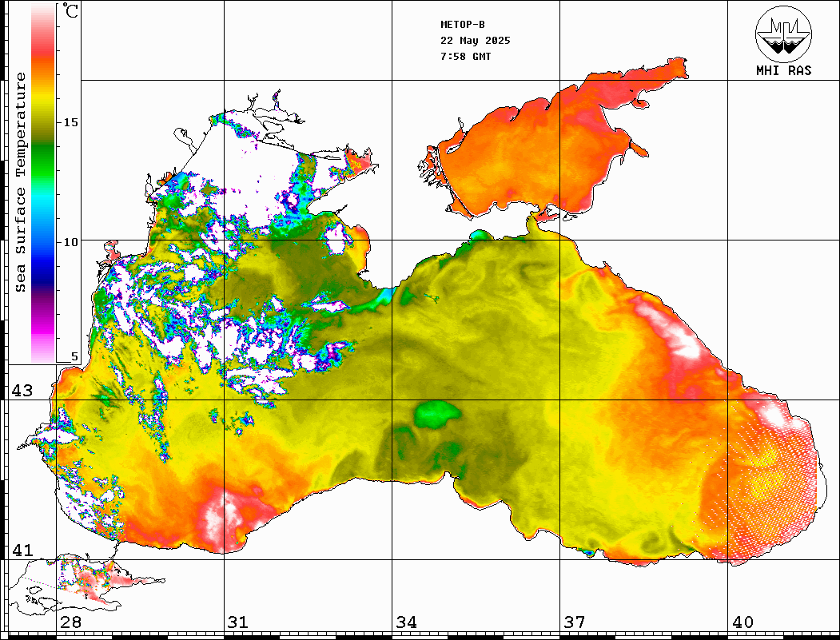Click the "METOP-B" satellite label
The height and width of the screenshot is (640, 840).
coord(462,25)
